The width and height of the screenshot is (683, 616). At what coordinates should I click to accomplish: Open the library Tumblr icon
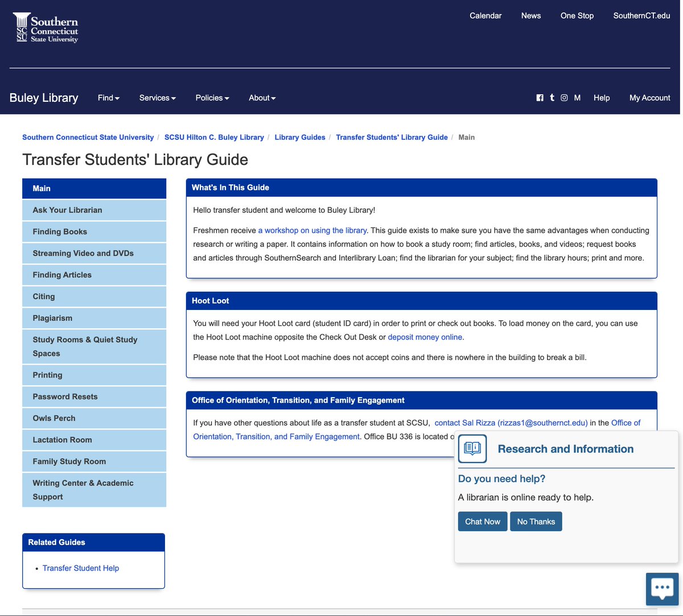(552, 98)
